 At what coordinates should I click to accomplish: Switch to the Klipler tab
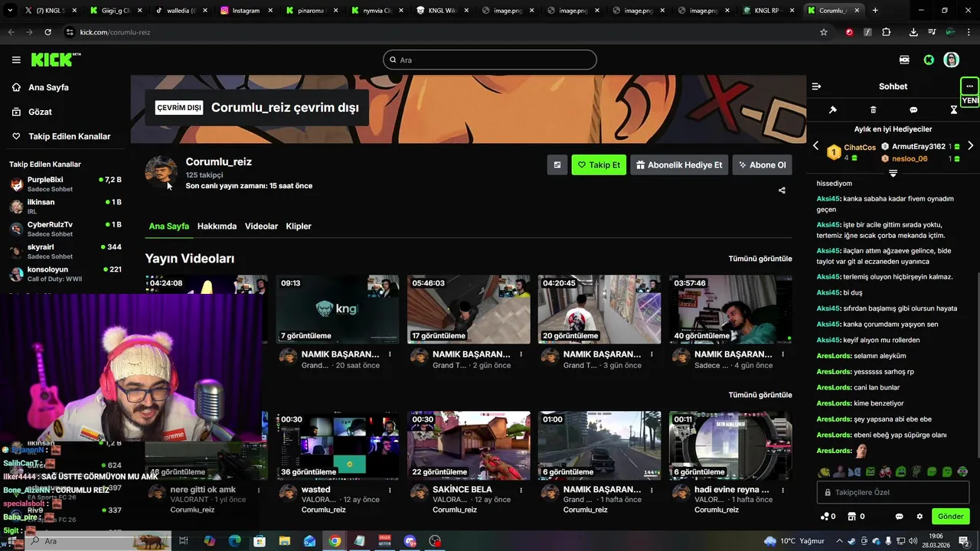299,227
